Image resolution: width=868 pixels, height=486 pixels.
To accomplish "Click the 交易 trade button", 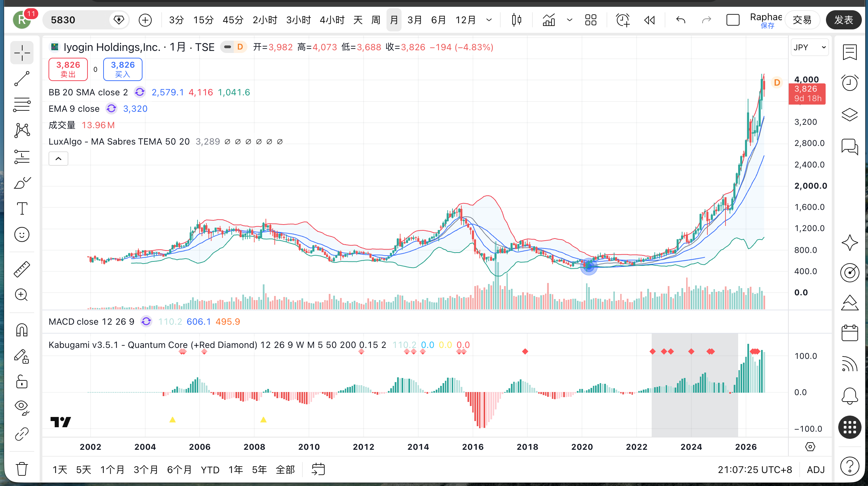I will point(802,20).
